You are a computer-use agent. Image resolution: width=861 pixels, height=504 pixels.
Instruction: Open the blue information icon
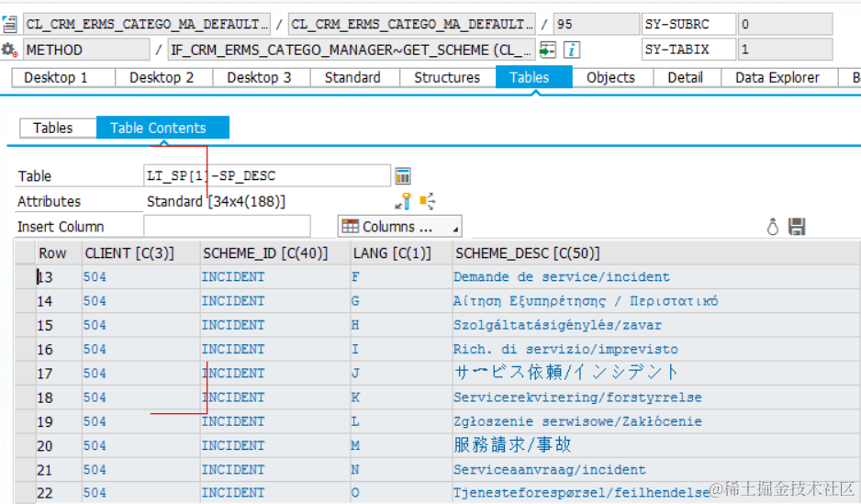572,50
